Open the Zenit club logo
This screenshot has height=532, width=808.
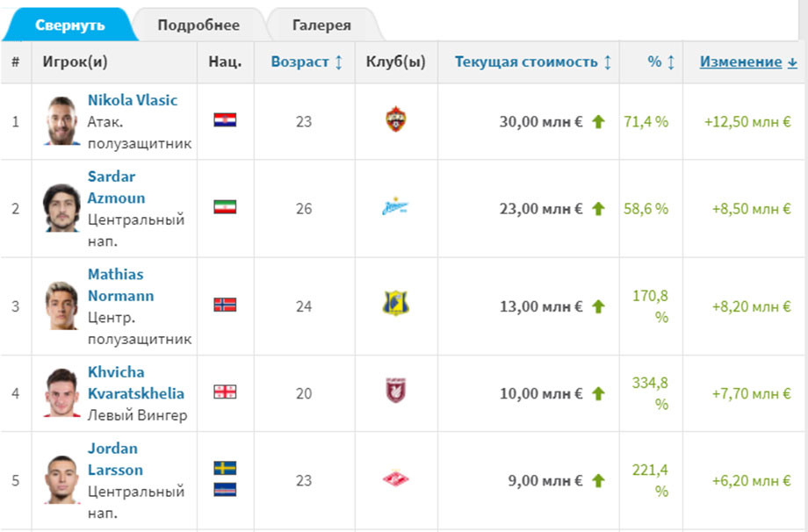(x=395, y=206)
